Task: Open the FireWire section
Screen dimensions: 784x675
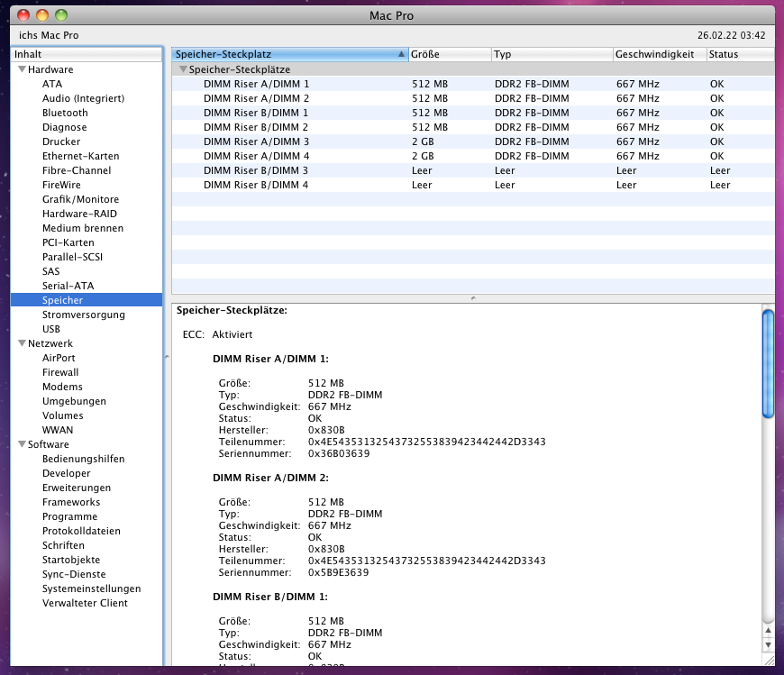Action: (61, 185)
